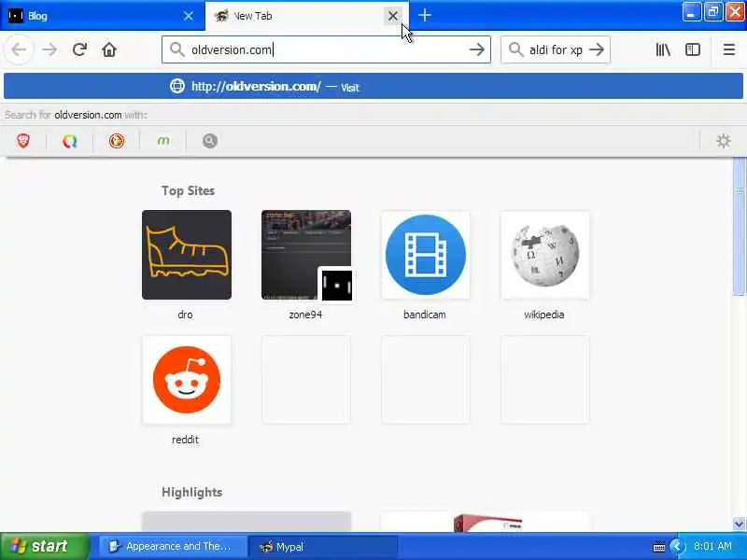The image size is (747, 560).
Task: Submit the 'aldi for xp' search arrow
Action: coord(596,49)
